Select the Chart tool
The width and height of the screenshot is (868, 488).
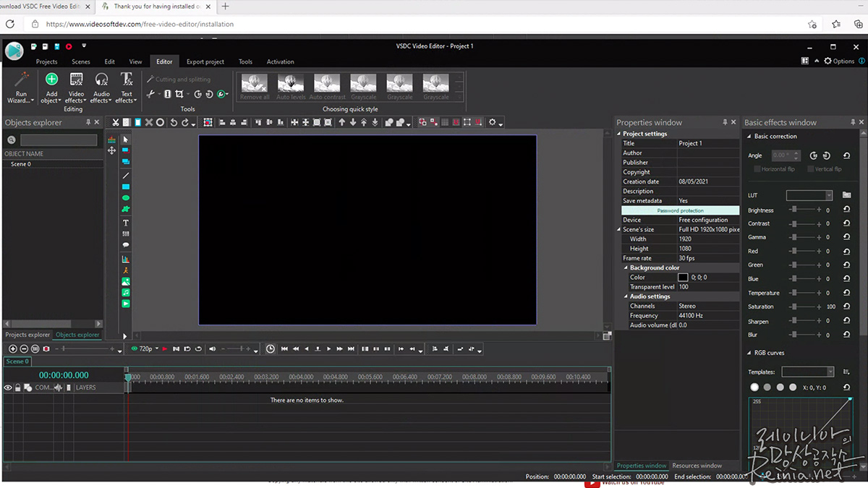[126, 259]
